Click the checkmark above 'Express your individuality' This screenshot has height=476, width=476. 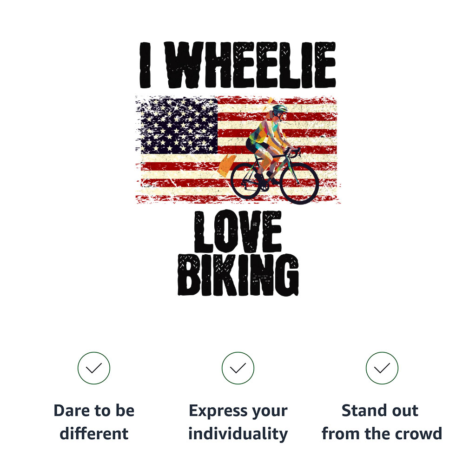pyautogui.click(x=238, y=368)
